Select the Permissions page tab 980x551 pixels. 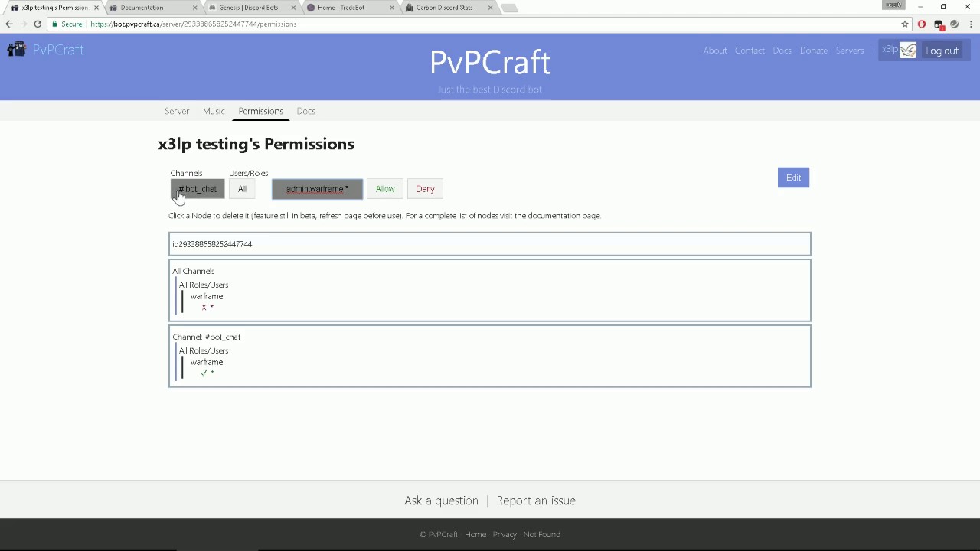point(260,111)
